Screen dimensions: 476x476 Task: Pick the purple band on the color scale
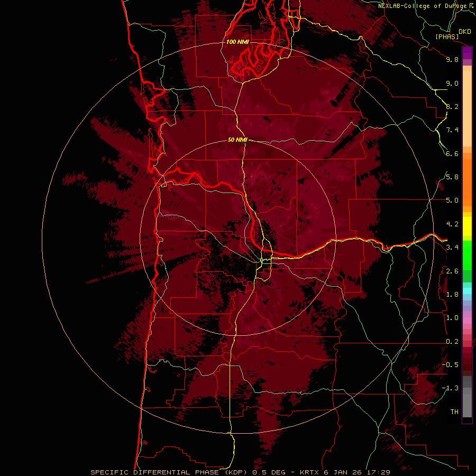point(467,53)
